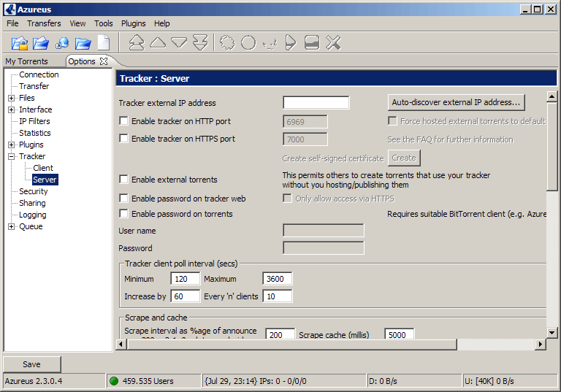Close the Options tab with its X
Image resolution: width=561 pixels, height=392 pixels.
[x=104, y=61]
